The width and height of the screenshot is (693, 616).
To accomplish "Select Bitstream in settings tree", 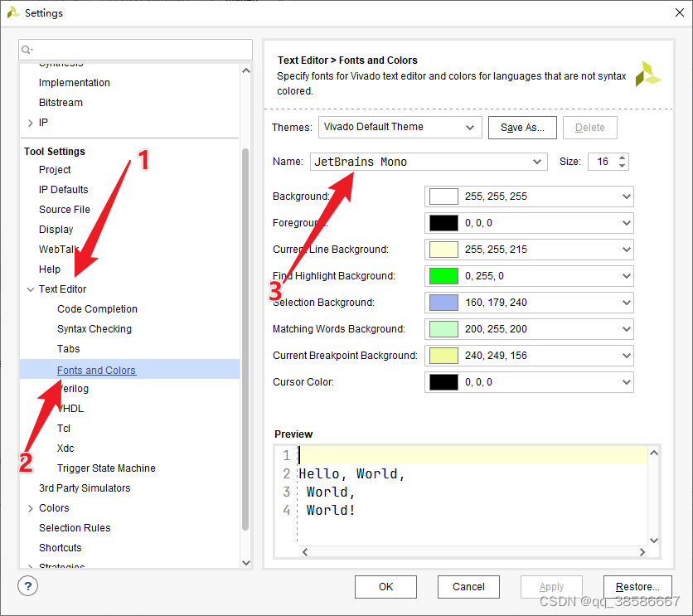I will (61, 103).
